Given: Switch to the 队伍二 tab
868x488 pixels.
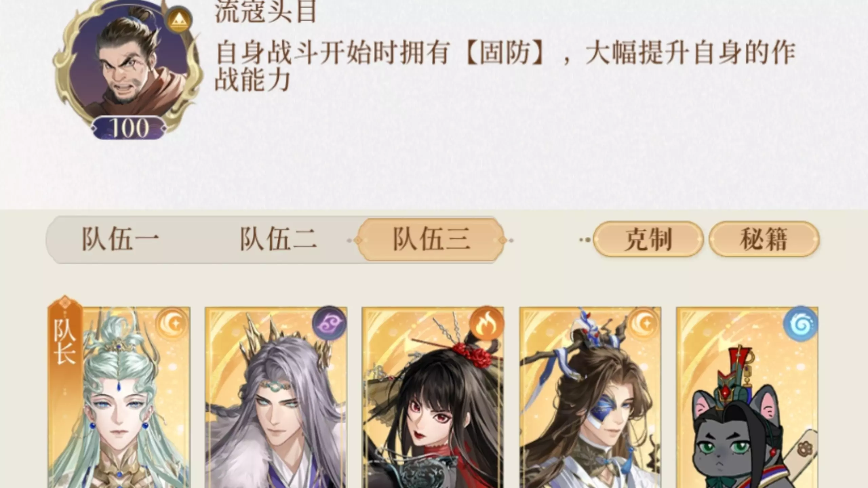Looking at the screenshot, I should 278,239.
